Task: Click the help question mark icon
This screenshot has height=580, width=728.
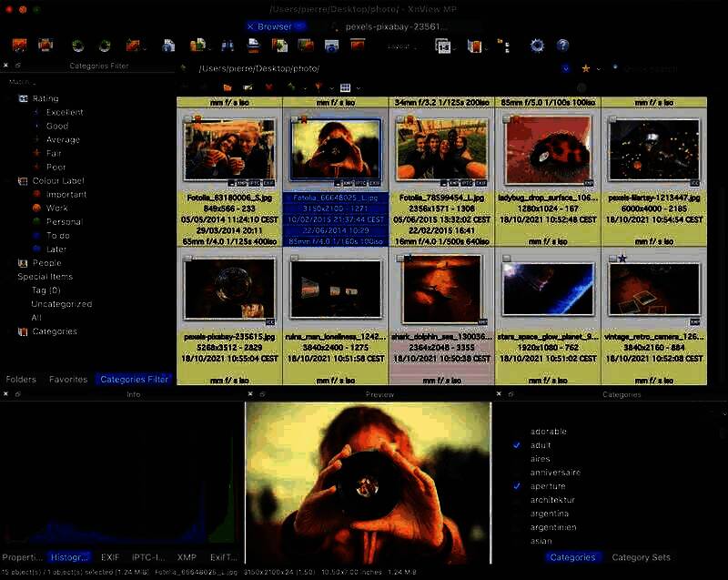Action: coord(562,45)
